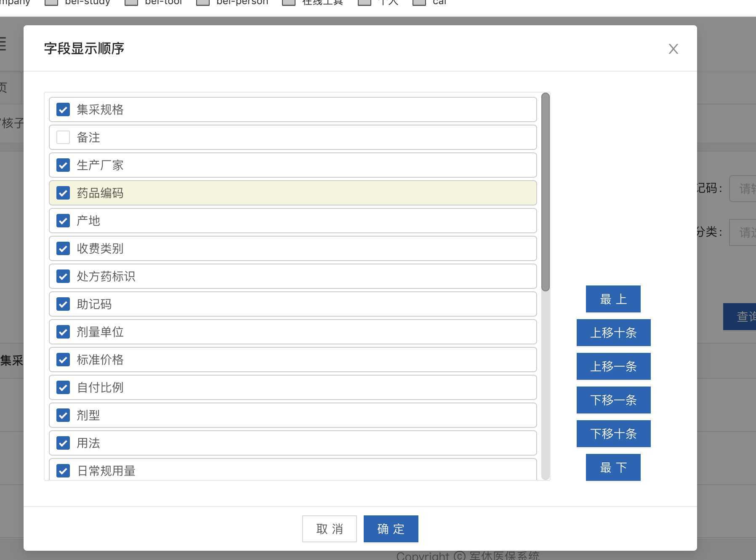
Task: Uncheck the 处方药标识 checkbox
Action: pos(63,276)
